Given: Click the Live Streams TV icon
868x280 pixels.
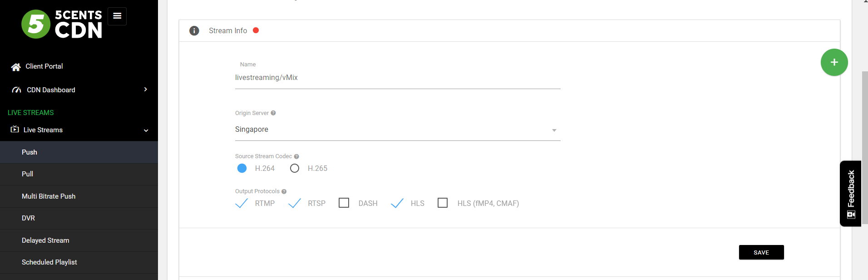Looking at the screenshot, I should (15, 130).
